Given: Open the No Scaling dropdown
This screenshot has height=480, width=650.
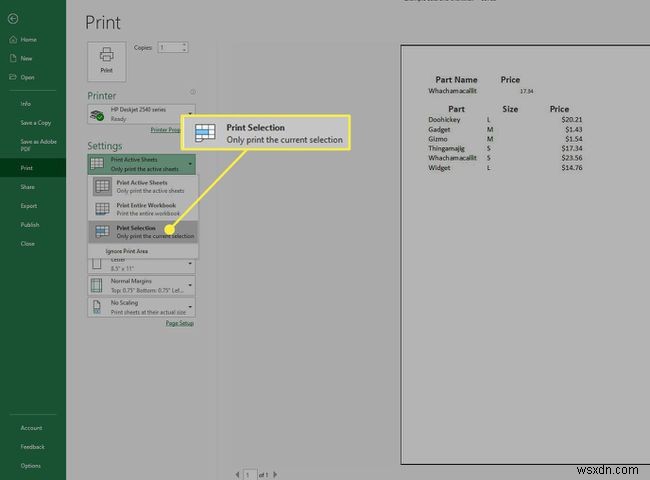Looking at the screenshot, I should (141, 307).
